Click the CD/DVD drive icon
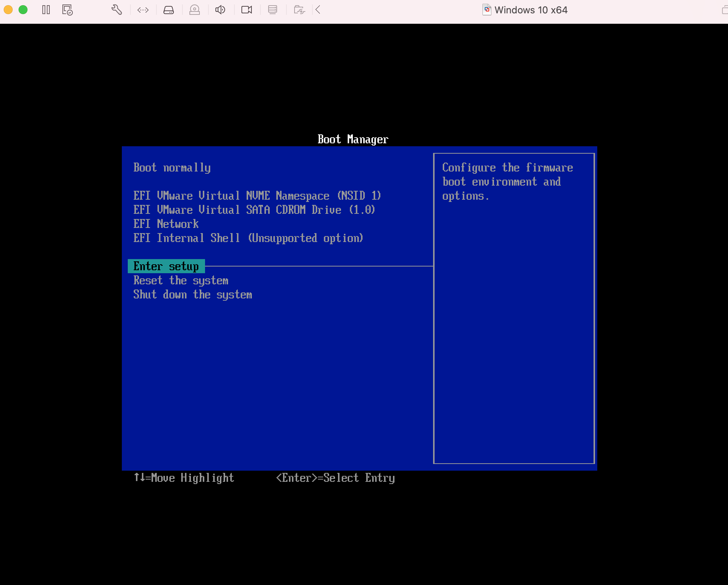The height and width of the screenshot is (585, 728). point(195,10)
